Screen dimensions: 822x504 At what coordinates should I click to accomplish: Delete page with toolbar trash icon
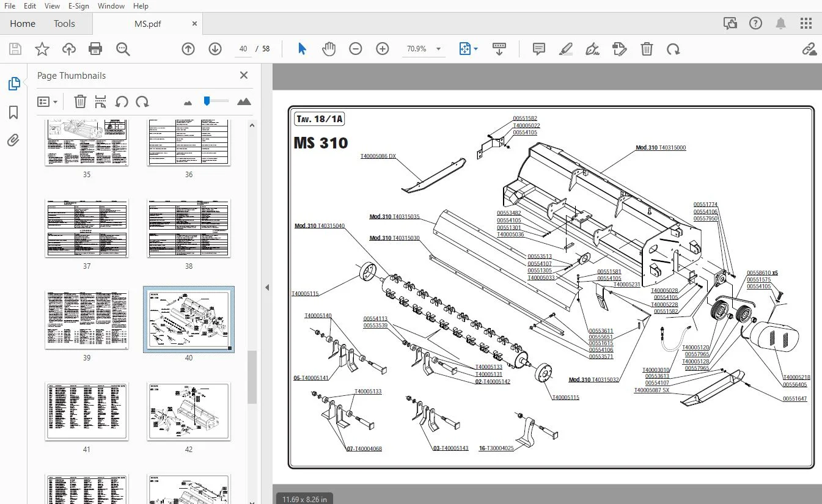click(x=647, y=49)
